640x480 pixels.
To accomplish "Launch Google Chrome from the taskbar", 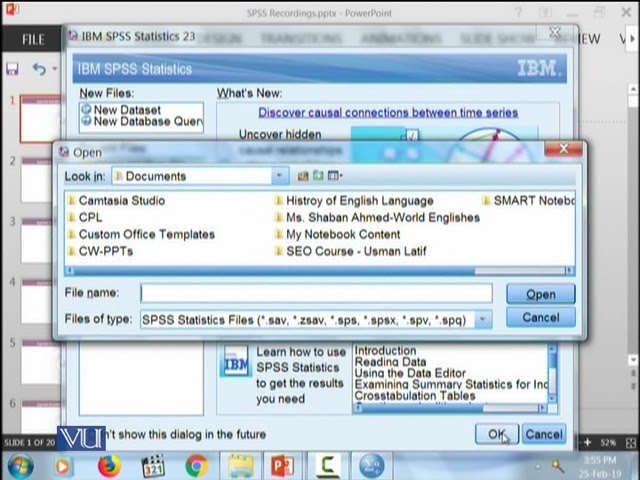I will pyautogui.click(x=197, y=466).
